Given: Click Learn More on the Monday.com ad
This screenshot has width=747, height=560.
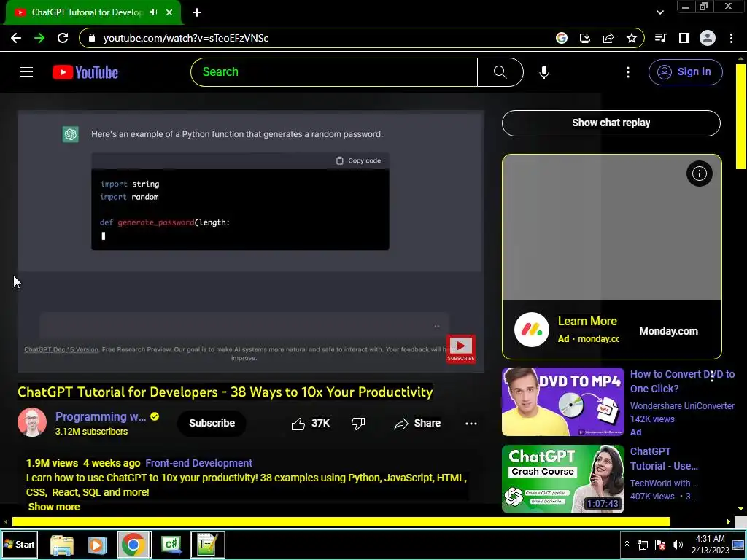Looking at the screenshot, I should point(587,322).
